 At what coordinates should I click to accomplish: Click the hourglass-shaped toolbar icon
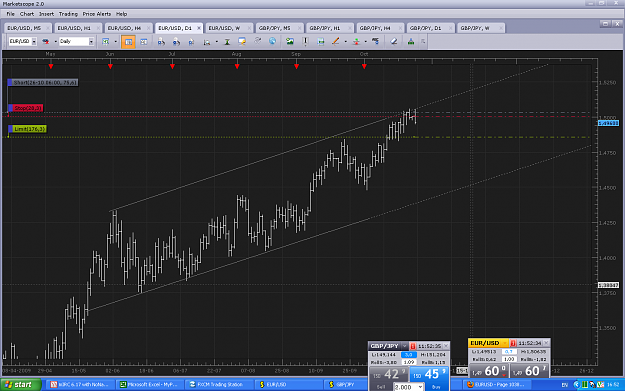click(227, 41)
